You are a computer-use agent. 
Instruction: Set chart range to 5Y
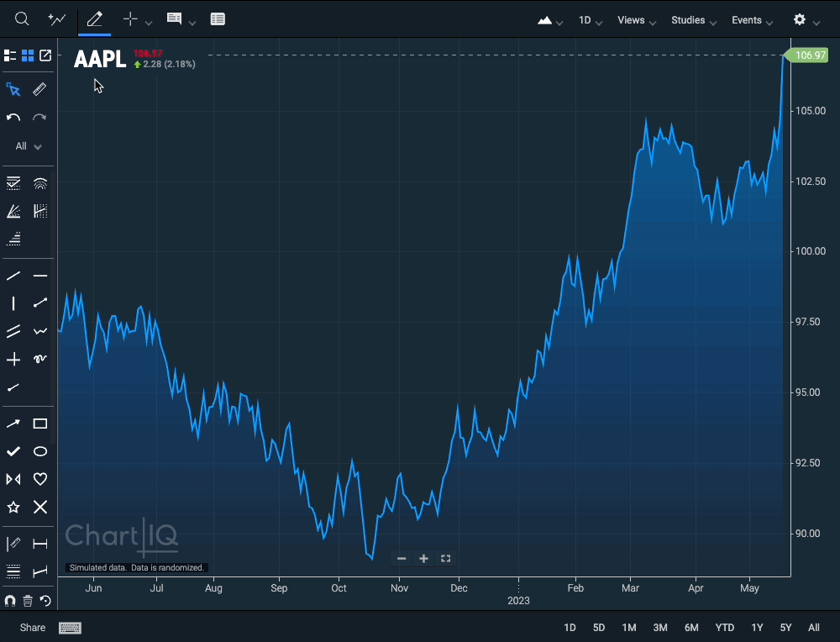[x=786, y=628]
